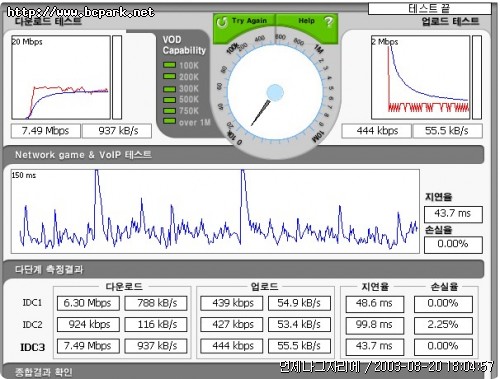The image size is (500, 379).
Task: Click the IDC1 latency 48.6 ms cell
Action: 375,304
